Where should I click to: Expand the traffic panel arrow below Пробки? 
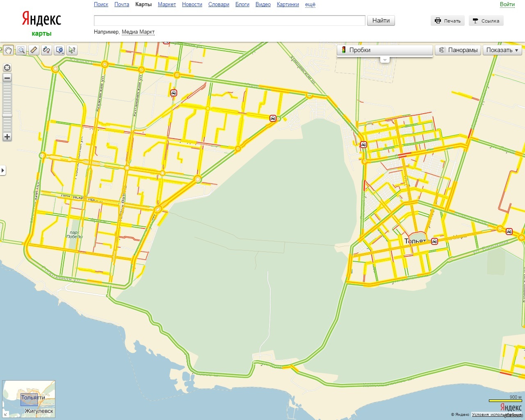[385, 60]
